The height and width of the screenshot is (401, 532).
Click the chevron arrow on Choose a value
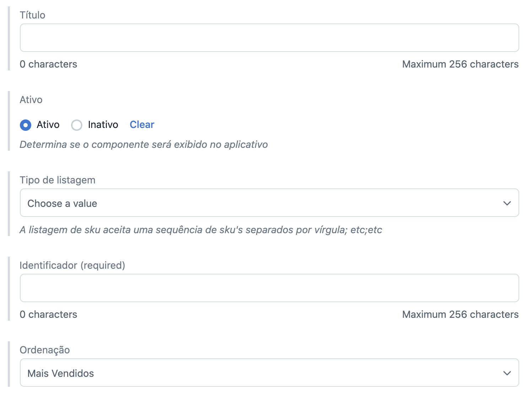507,203
